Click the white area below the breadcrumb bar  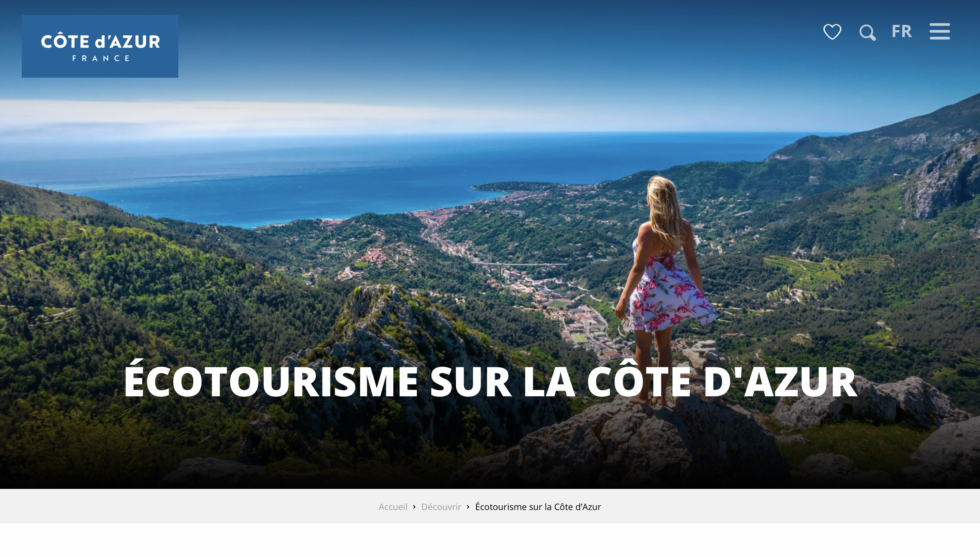coord(490,540)
